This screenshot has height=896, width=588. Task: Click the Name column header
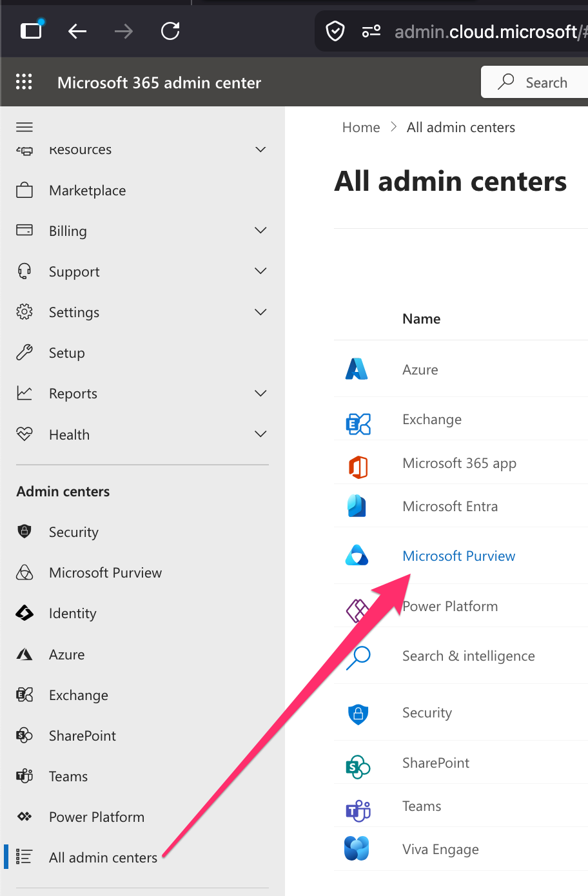click(421, 318)
